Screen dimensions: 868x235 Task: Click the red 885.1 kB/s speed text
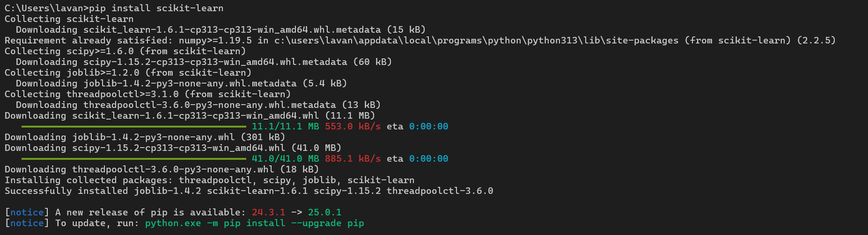(x=353, y=159)
